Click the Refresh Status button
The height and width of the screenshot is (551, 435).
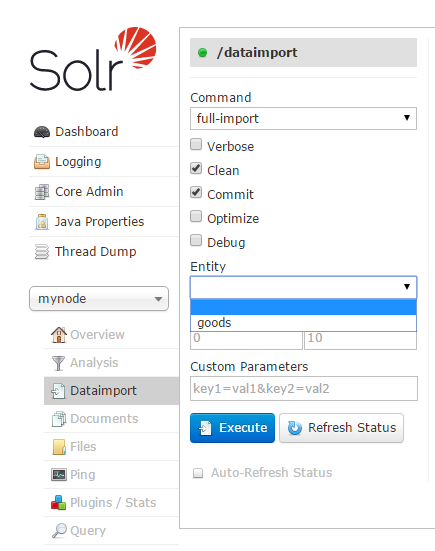click(341, 428)
